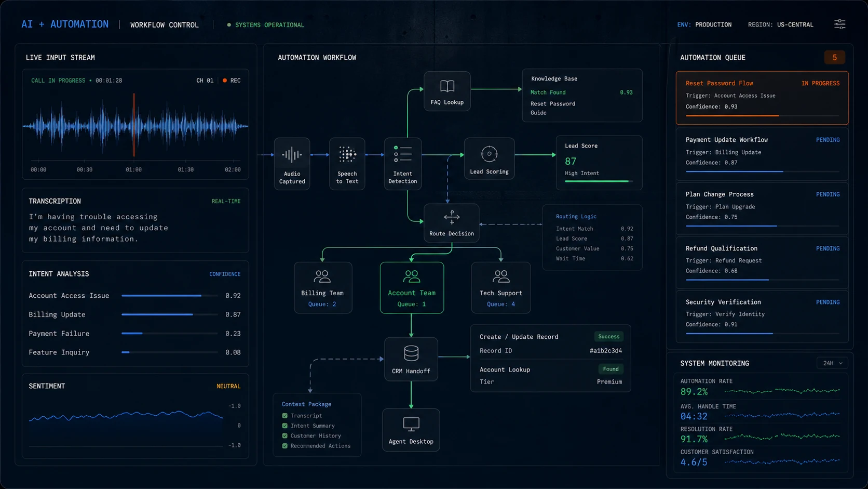This screenshot has height=489, width=868.
Task: Click the queue count badge showing 5
Action: point(834,57)
